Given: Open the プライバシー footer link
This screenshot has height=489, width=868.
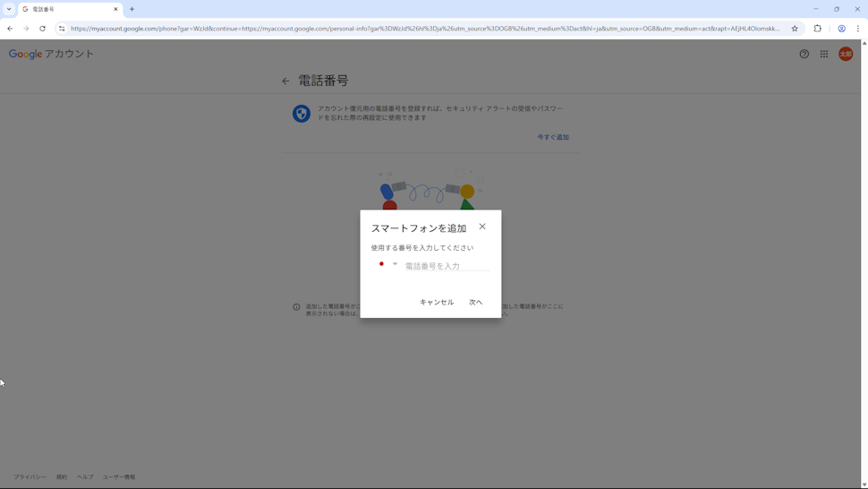Looking at the screenshot, I should (x=30, y=476).
